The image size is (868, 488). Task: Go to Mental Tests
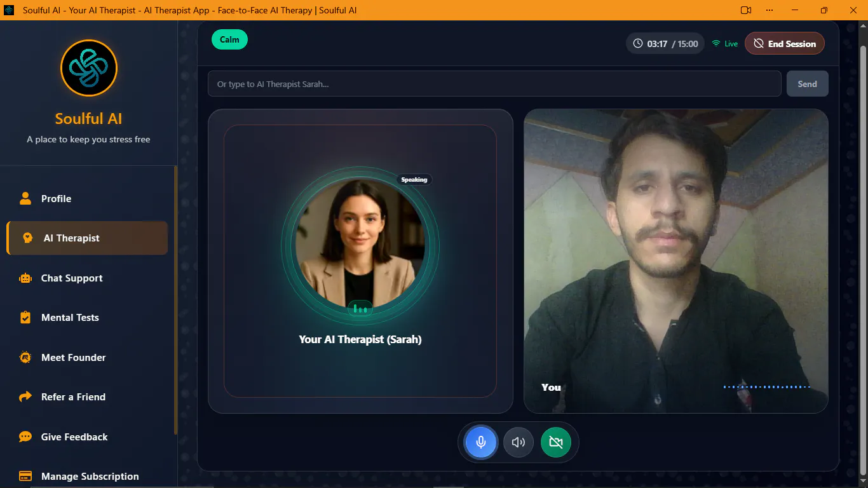click(87, 317)
